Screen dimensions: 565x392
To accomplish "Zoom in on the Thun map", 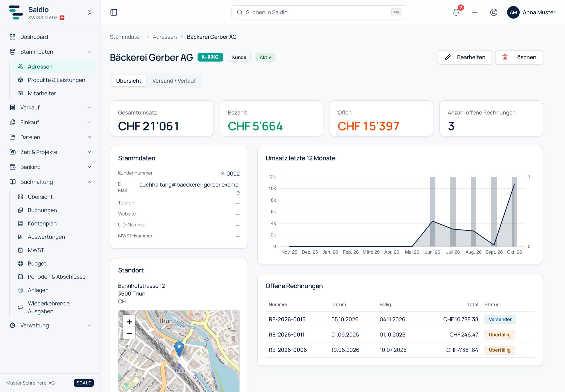I will point(129,322).
